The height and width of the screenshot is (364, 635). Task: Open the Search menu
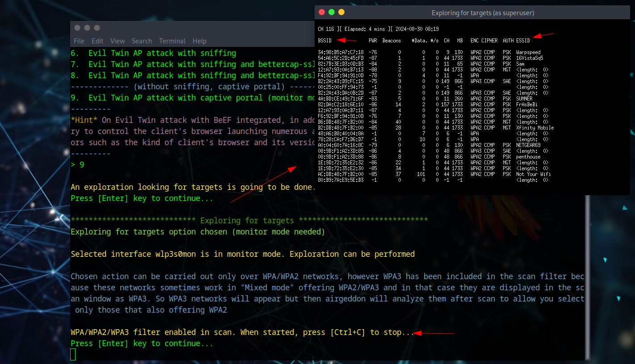click(142, 41)
